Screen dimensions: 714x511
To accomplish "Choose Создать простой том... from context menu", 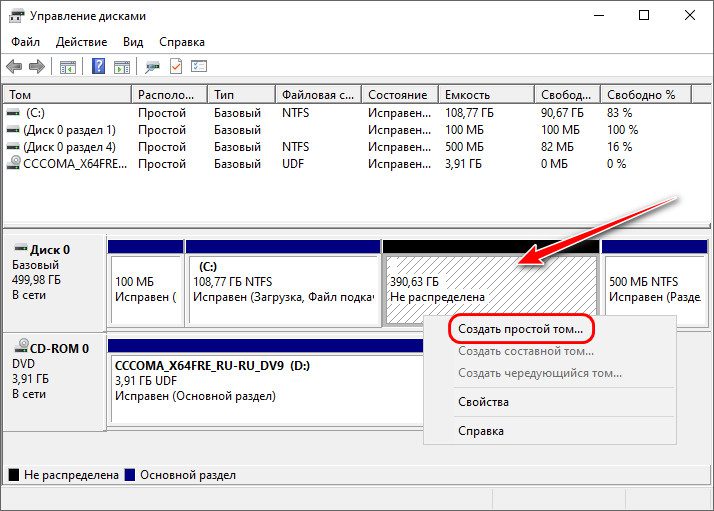I will (520, 329).
